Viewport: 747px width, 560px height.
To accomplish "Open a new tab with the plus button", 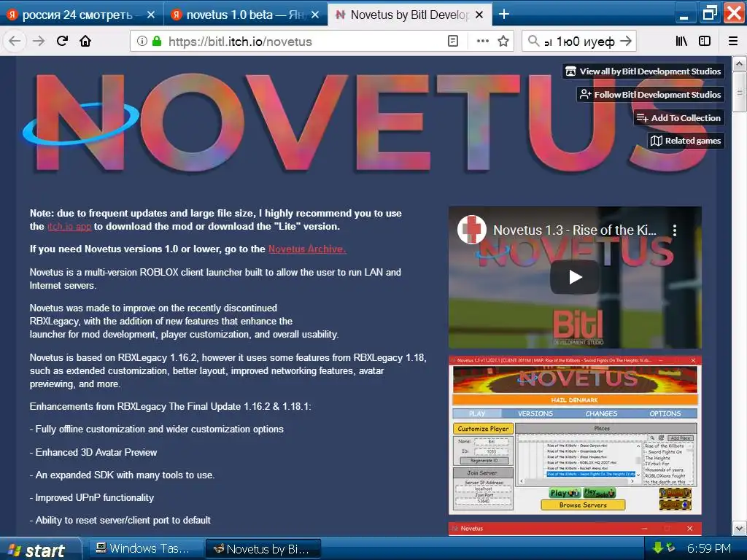I will (x=503, y=15).
